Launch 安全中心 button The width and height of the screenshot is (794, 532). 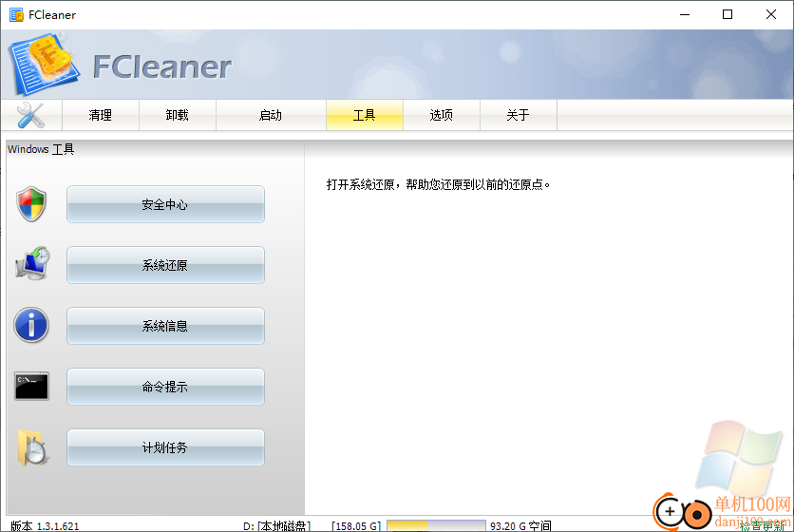click(x=165, y=204)
